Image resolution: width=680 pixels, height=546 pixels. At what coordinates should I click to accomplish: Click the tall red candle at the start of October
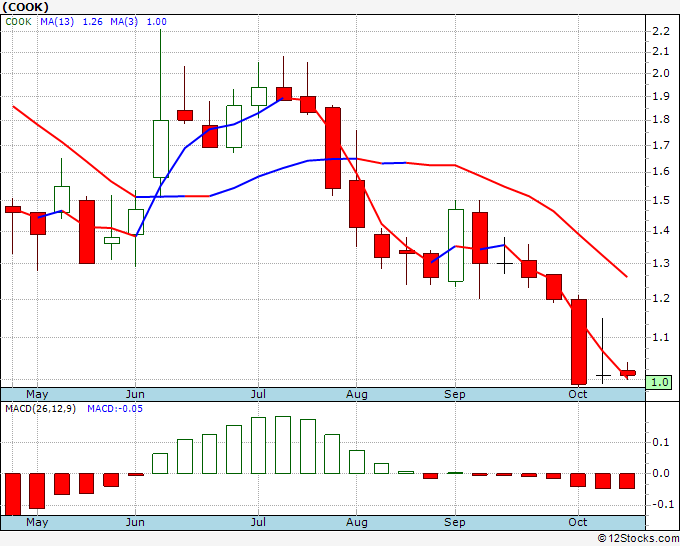coord(579,342)
